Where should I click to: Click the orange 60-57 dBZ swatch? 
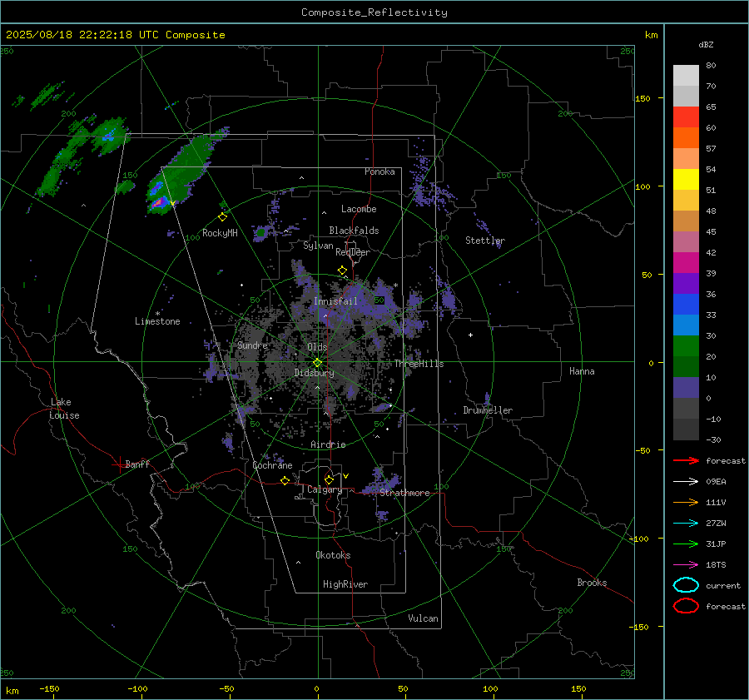[686, 138]
